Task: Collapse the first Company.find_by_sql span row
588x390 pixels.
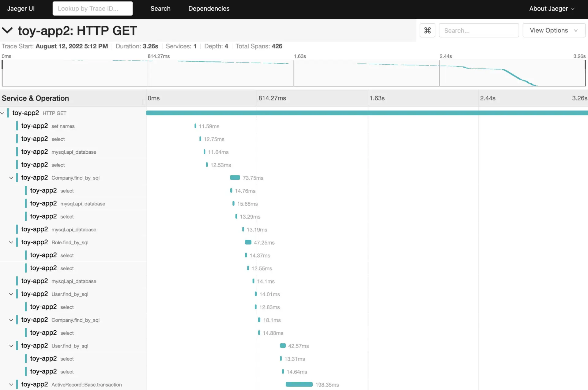Action: click(x=11, y=178)
